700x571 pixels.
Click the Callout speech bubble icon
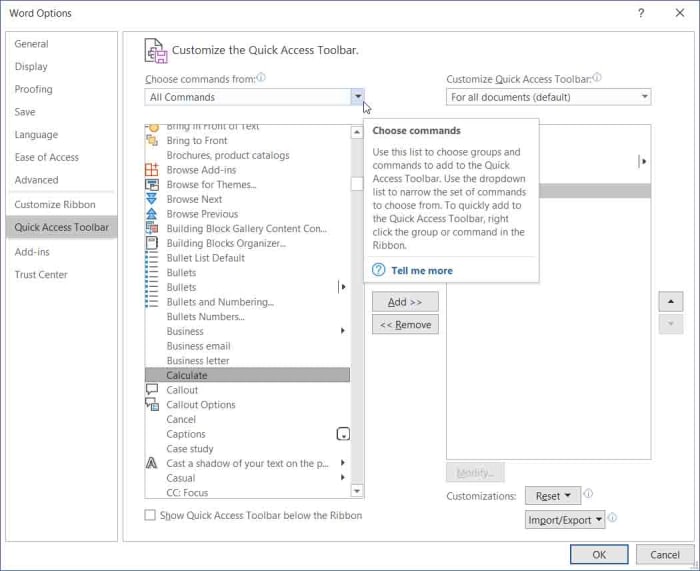tap(152, 390)
